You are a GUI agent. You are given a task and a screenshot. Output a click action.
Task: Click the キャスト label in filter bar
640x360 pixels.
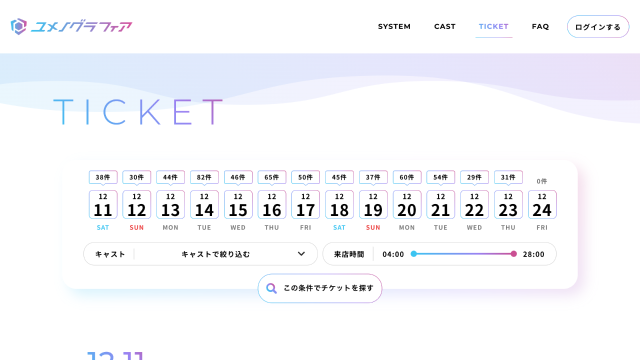coord(110,254)
